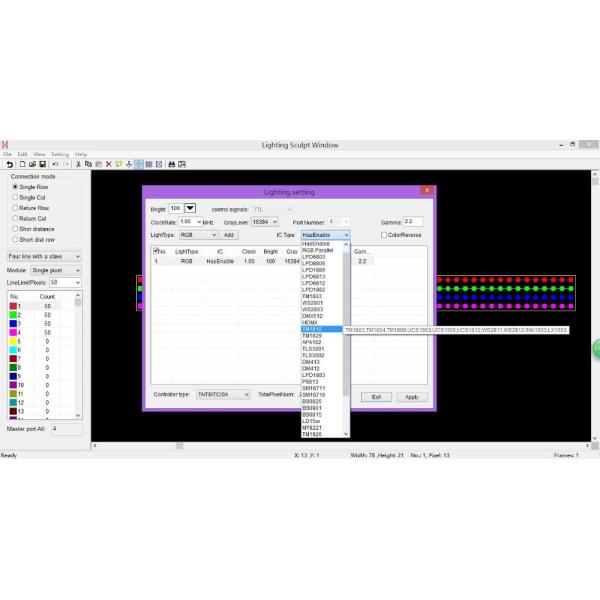Click the red X delete icon
The height and width of the screenshot is (600, 600).
point(109,164)
